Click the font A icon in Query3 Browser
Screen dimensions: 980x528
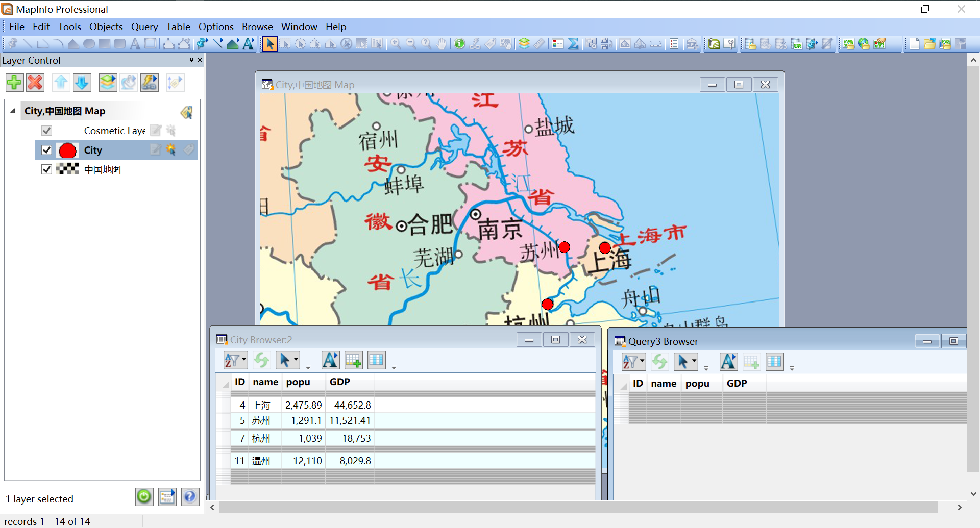[728, 362]
